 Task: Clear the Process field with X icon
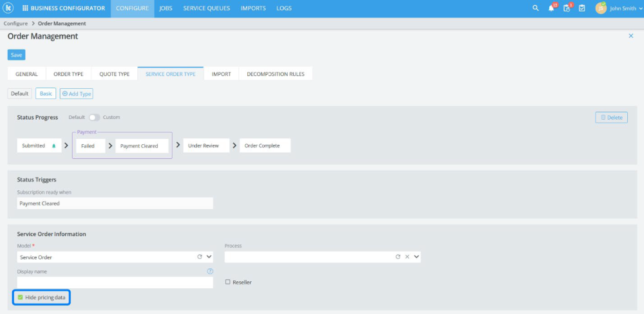point(408,257)
